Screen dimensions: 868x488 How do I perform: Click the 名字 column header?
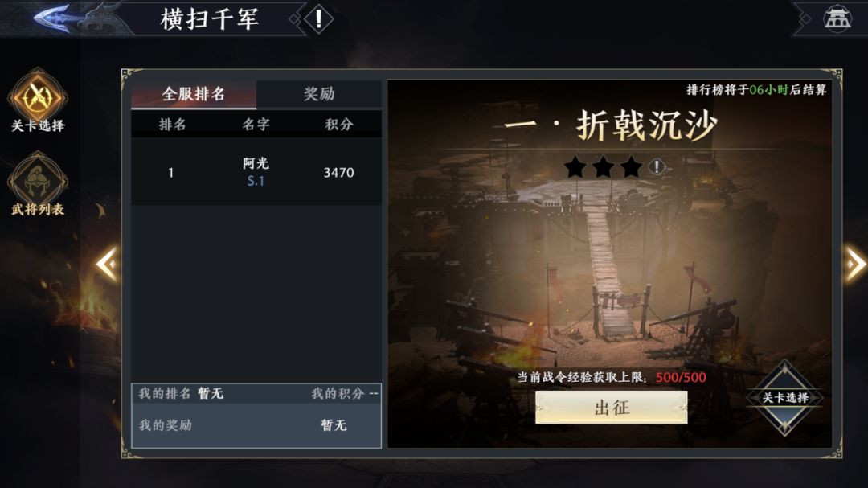point(256,125)
